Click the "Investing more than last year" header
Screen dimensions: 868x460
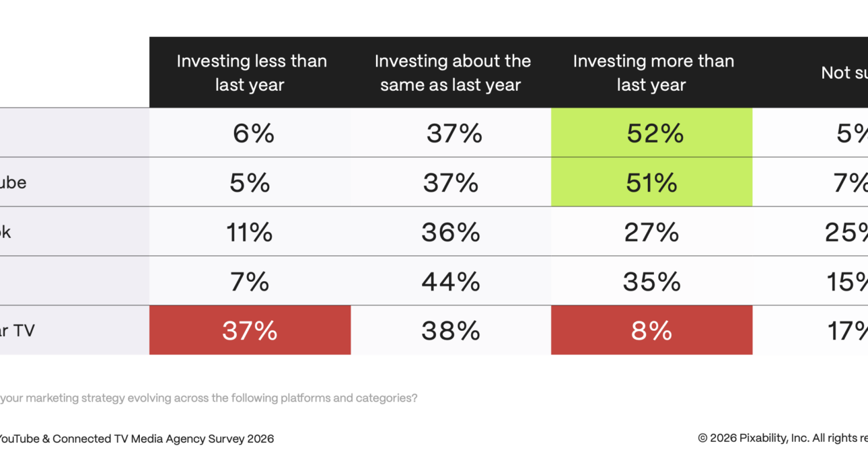651,73
